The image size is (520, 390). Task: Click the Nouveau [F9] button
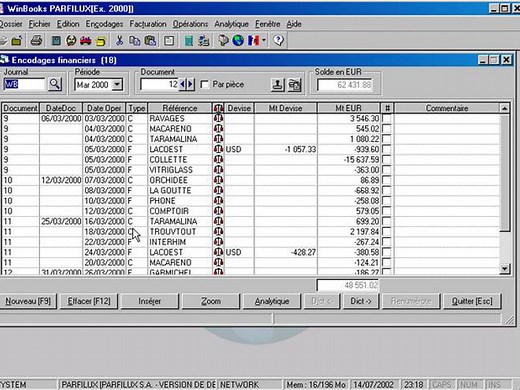click(x=28, y=301)
